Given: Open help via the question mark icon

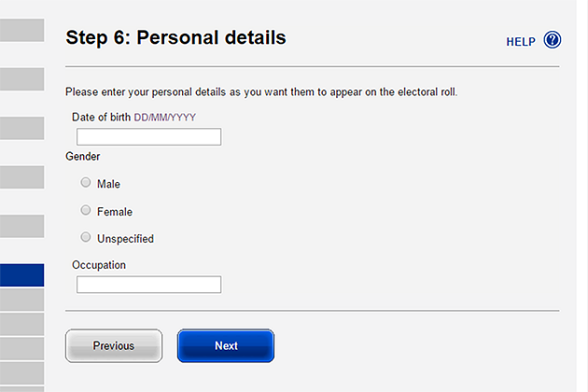Looking at the screenshot, I should tap(552, 40).
